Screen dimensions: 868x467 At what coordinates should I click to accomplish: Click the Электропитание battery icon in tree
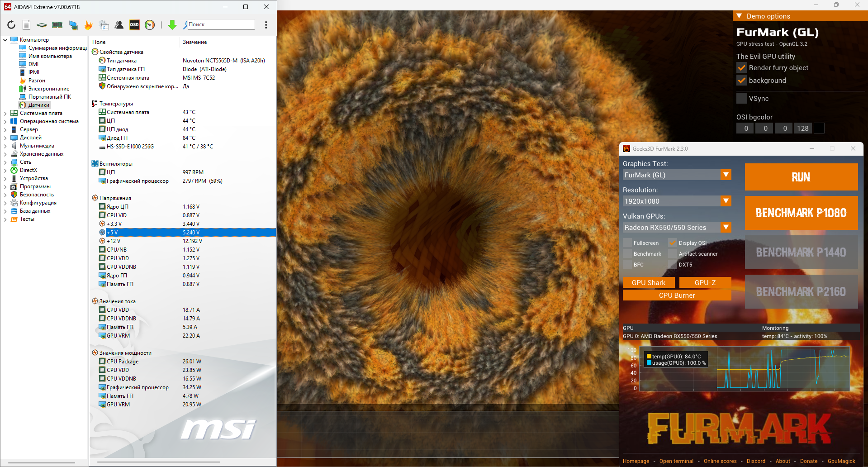(23, 89)
